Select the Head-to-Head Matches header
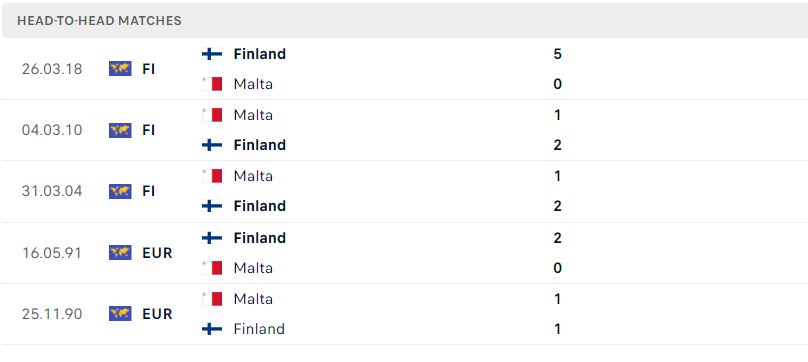This screenshot has width=808, height=362. 99,21
